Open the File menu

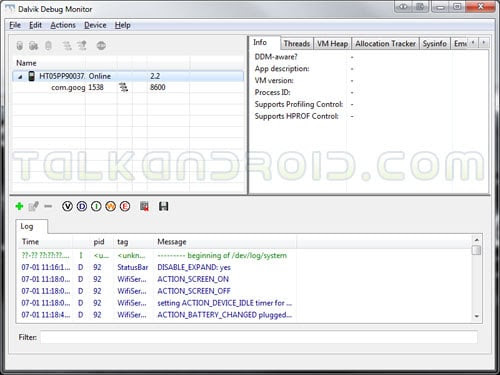coord(15,25)
